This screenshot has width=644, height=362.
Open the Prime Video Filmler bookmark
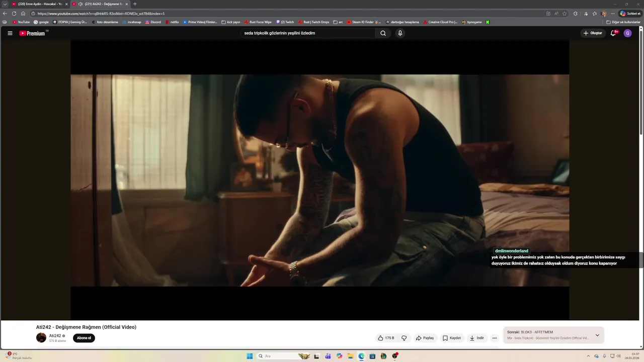tap(200, 22)
